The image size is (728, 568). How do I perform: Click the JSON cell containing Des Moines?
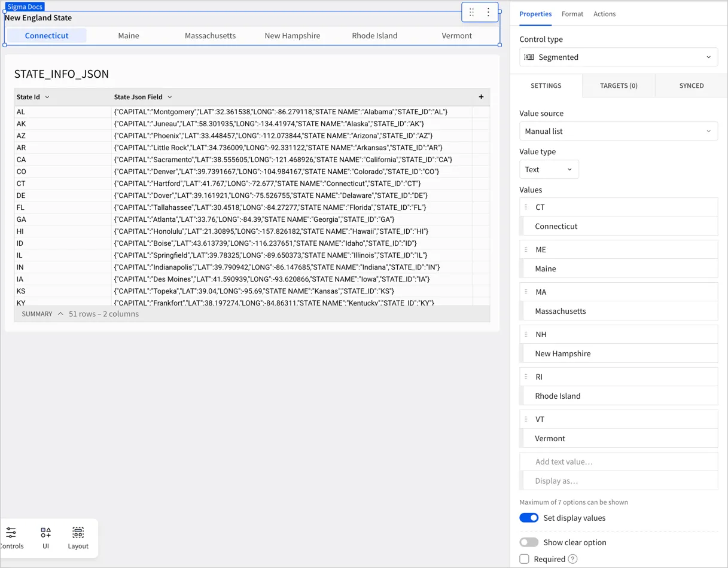292,279
